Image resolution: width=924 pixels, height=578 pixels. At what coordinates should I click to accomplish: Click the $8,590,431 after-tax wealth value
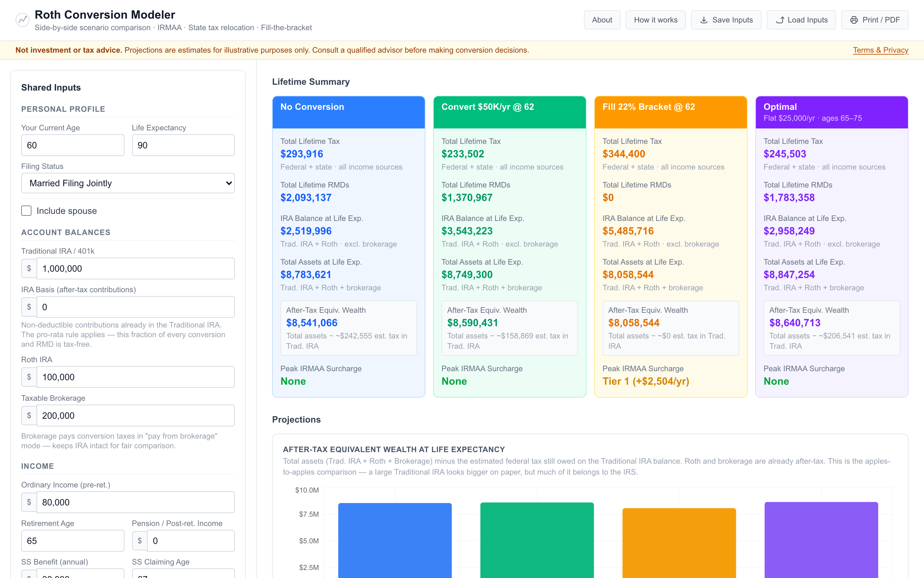click(473, 323)
